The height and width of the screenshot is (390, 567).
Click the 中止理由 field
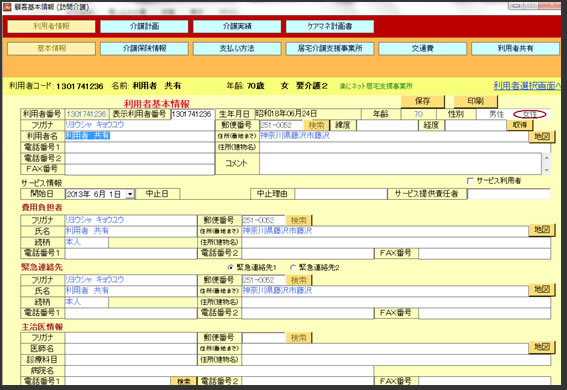pyautogui.click(x=341, y=194)
